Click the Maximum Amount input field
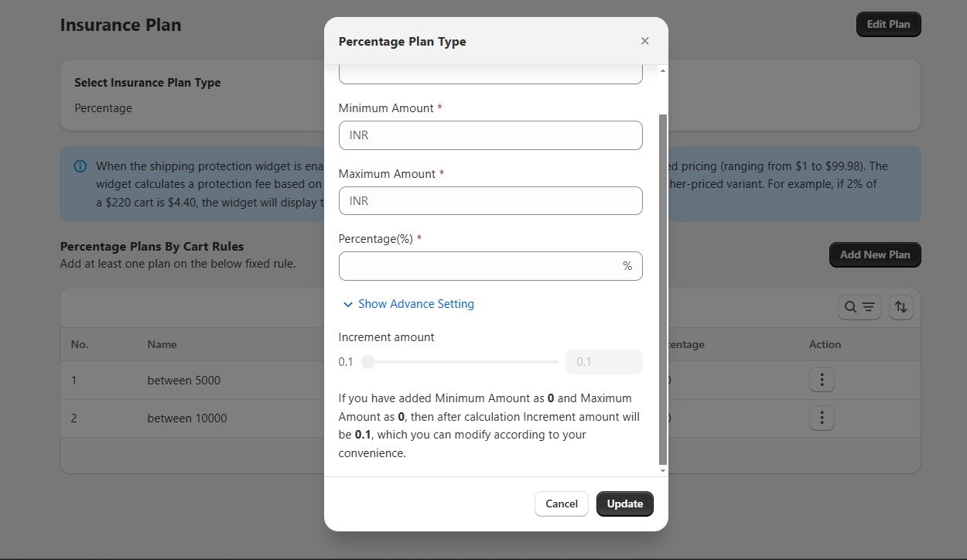This screenshot has height=560, width=967. click(490, 201)
